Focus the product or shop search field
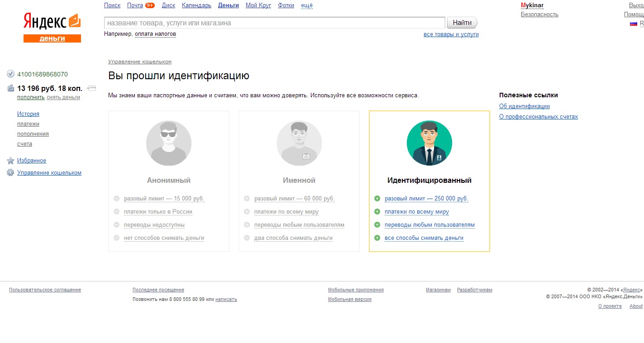The image size is (644, 343). pyautogui.click(x=275, y=23)
